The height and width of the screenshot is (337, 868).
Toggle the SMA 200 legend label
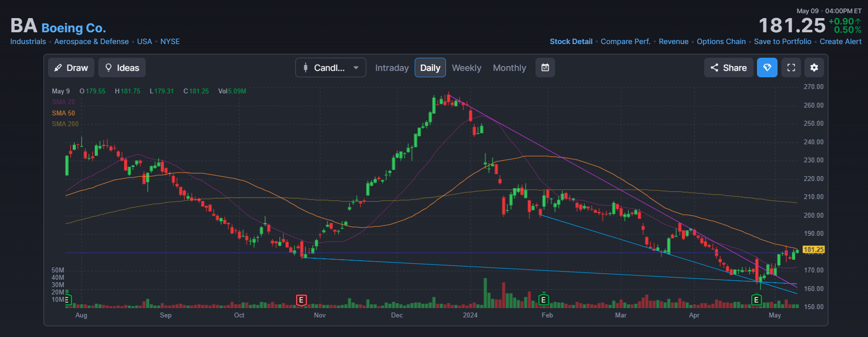coord(65,124)
